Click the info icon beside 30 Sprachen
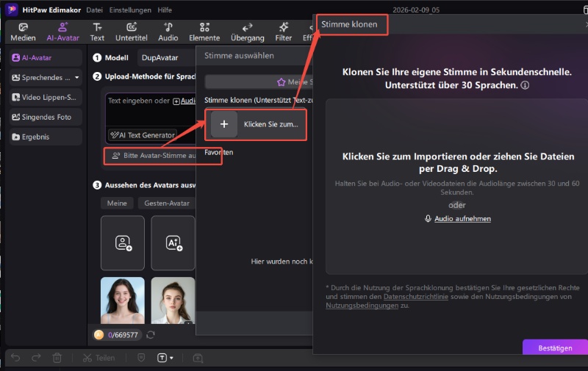This screenshot has width=588, height=371. click(x=525, y=85)
